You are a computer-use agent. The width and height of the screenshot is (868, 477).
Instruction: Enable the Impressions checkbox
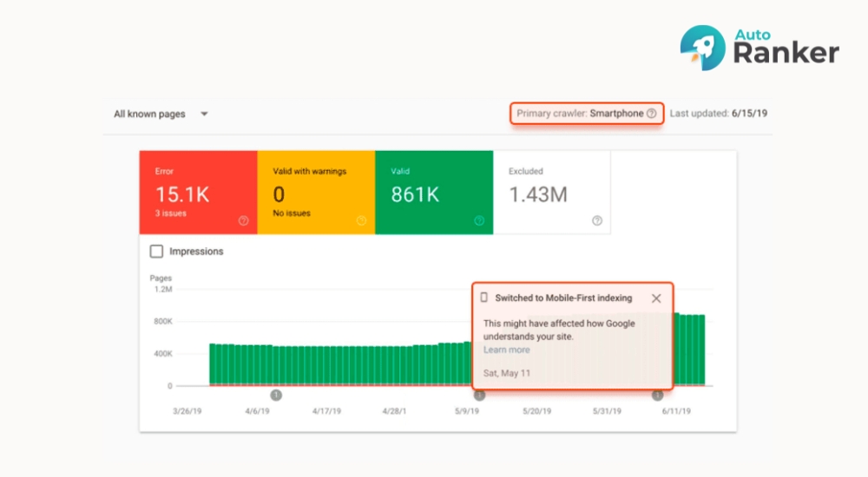pos(156,252)
